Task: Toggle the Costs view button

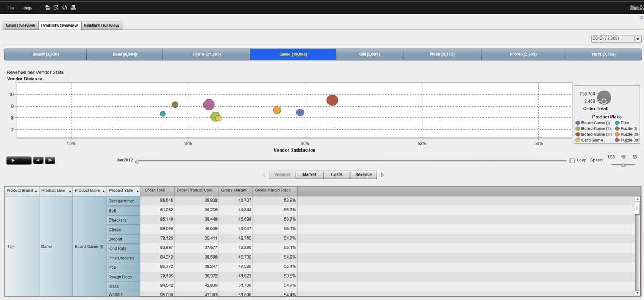Action: [337, 175]
